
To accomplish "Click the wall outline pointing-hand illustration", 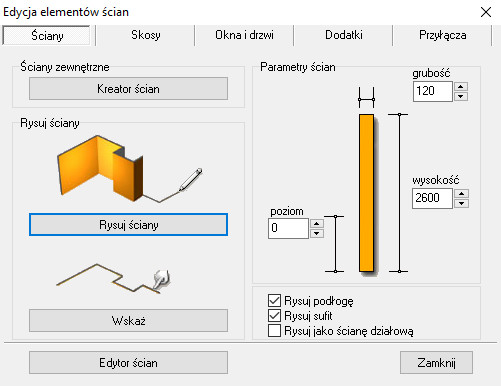I will pyautogui.click(x=113, y=279).
